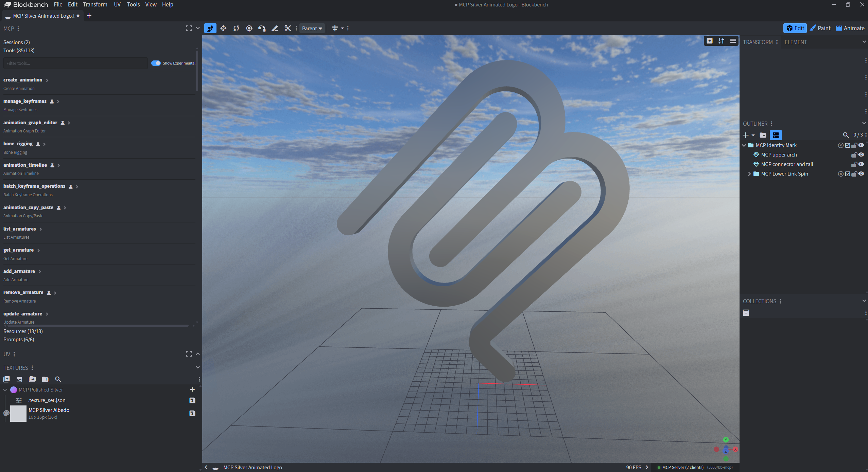
Task: Click the viewport render settings sliders icon
Action: pyautogui.click(x=721, y=41)
